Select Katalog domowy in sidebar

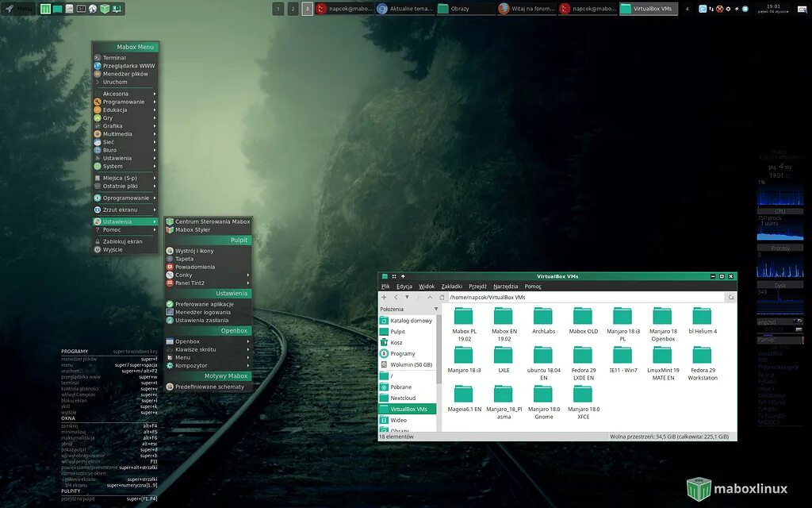coord(408,321)
